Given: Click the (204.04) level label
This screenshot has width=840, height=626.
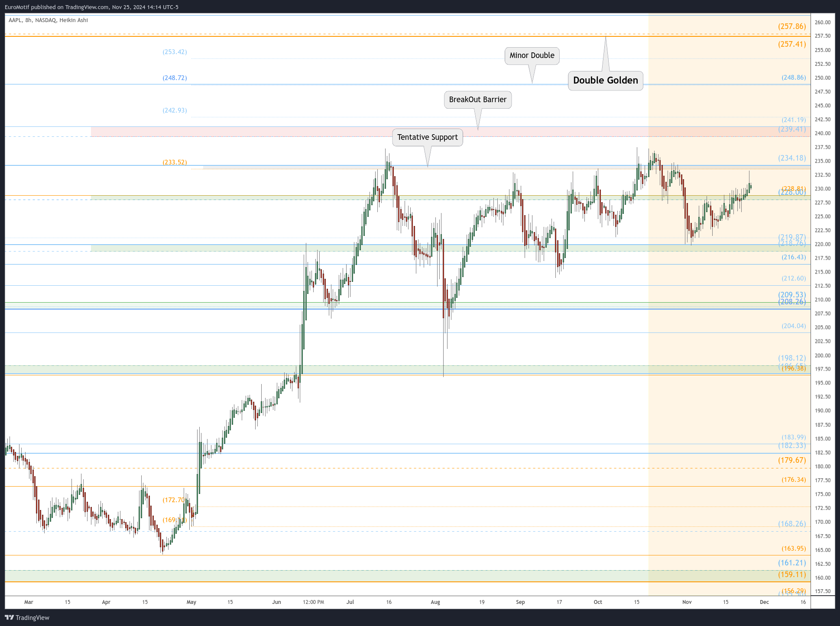Looking at the screenshot, I should [794, 326].
